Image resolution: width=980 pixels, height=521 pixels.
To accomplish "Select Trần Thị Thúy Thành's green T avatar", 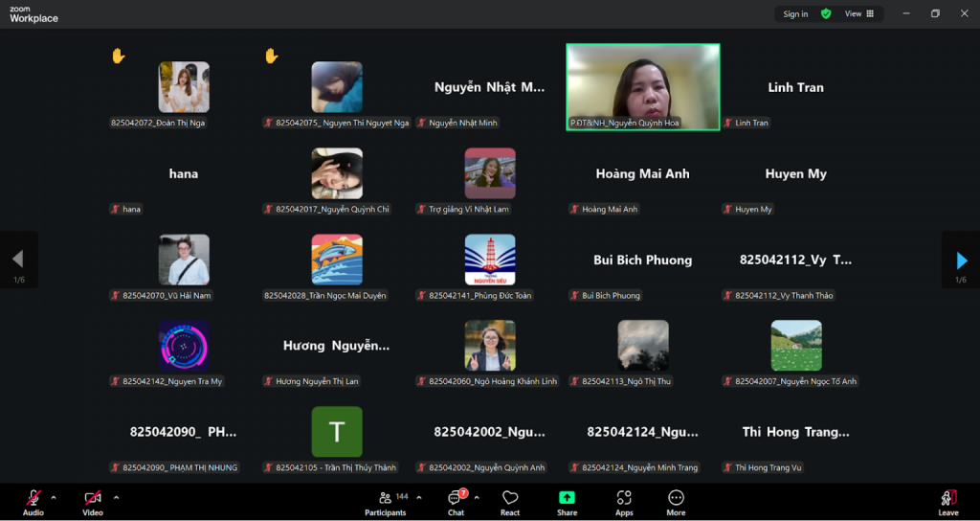I will point(337,432).
